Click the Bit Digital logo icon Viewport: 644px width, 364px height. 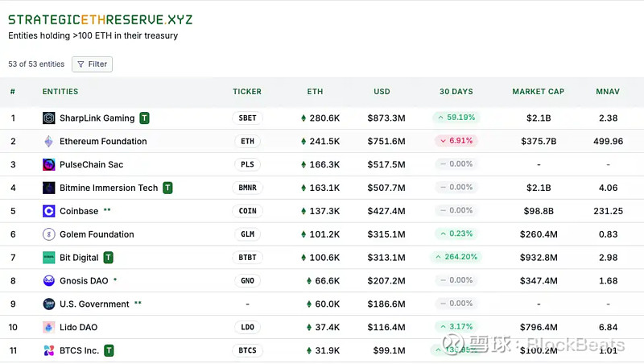pyautogui.click(x=49, y=259)
